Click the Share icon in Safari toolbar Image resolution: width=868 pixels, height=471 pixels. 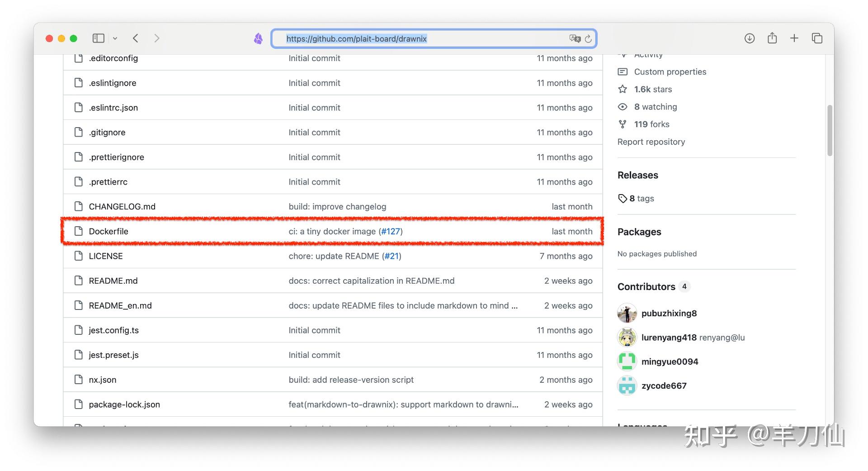tap(772, 38)
